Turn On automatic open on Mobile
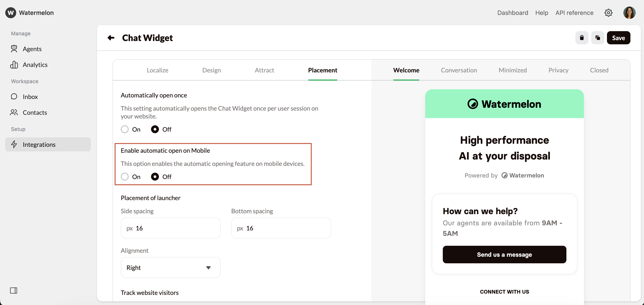 pos(125,177)
